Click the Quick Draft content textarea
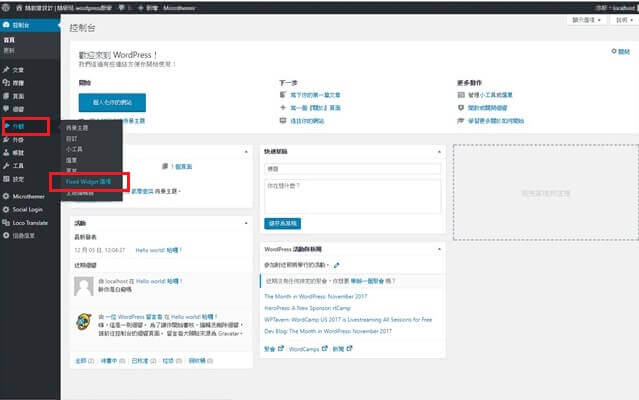639x400 pixels. [353, 197]
